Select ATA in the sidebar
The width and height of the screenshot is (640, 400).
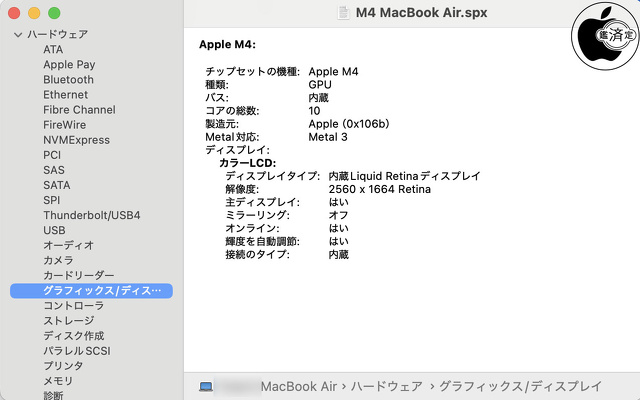pos(53,49)
